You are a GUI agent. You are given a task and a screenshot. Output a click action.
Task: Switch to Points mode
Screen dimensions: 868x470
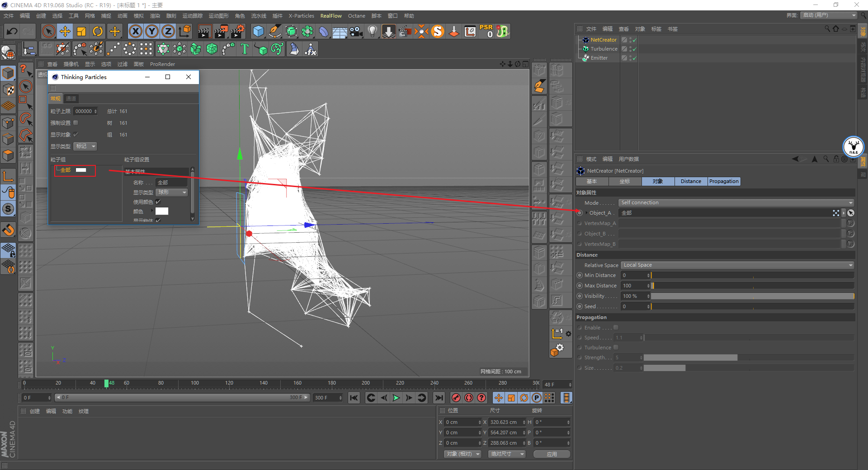tap(9, 122)
